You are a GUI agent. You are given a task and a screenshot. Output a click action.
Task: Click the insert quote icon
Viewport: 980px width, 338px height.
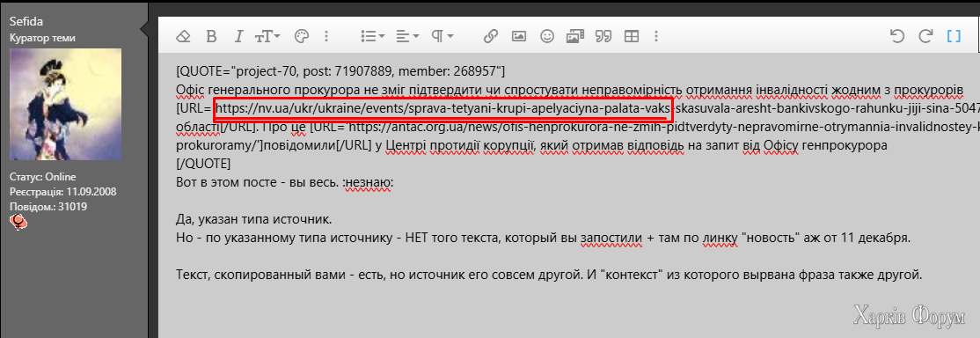point(603,36)
